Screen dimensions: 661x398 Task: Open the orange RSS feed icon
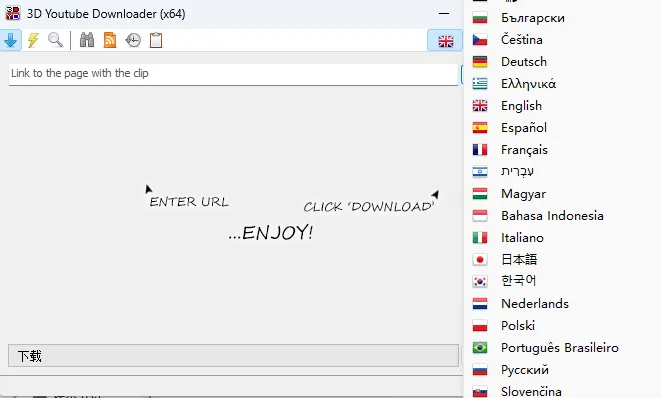pos(110,40)
